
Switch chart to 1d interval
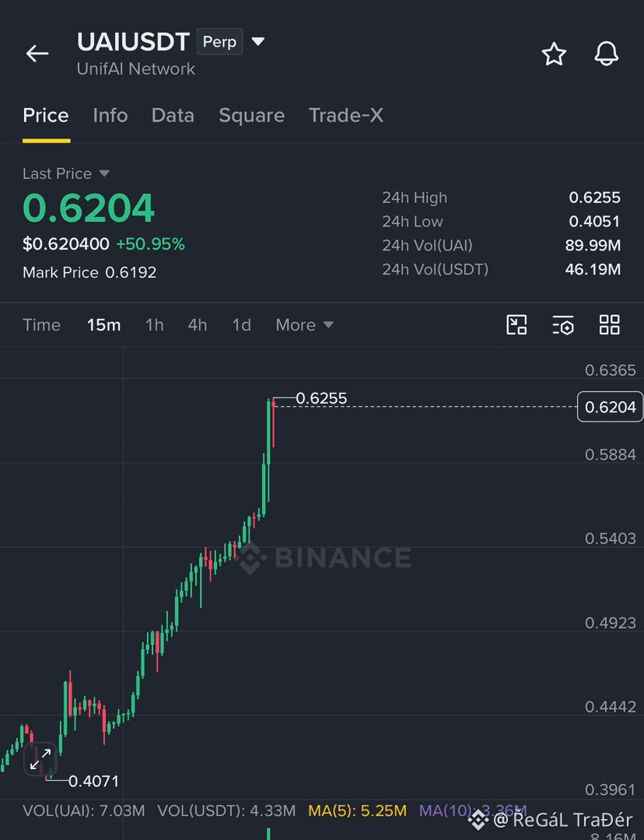(x=242, y=325)
